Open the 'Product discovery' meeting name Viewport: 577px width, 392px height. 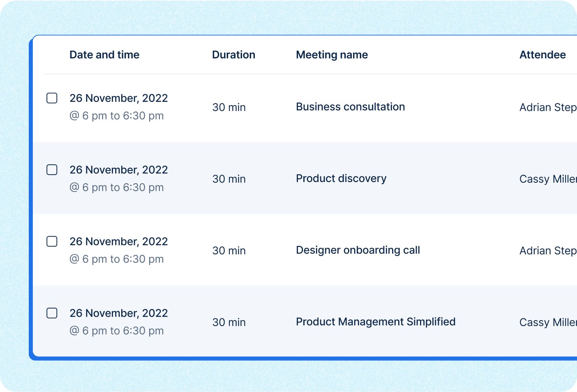coord(341,178)
